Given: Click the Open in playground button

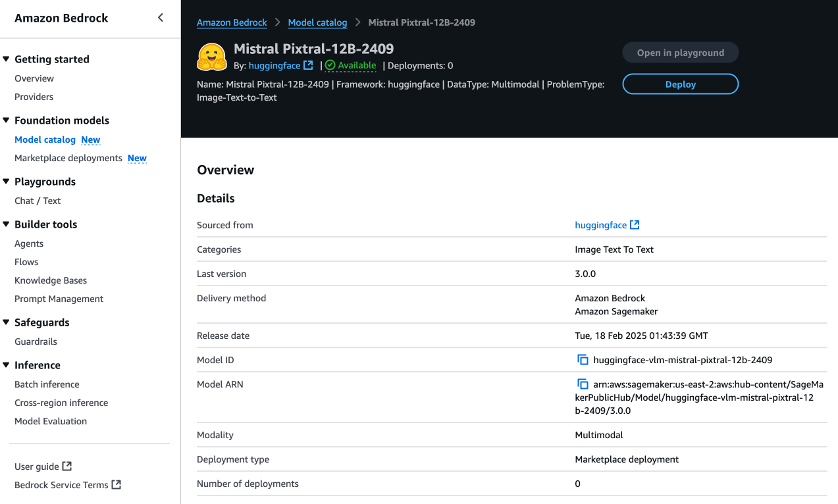Looking at the screenshot, I should (680, 53).
